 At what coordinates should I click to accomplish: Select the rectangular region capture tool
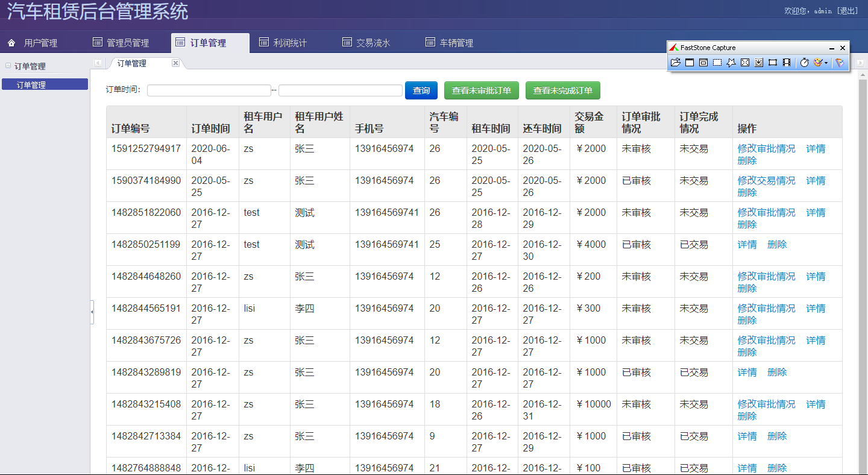(x=717, y=62)
